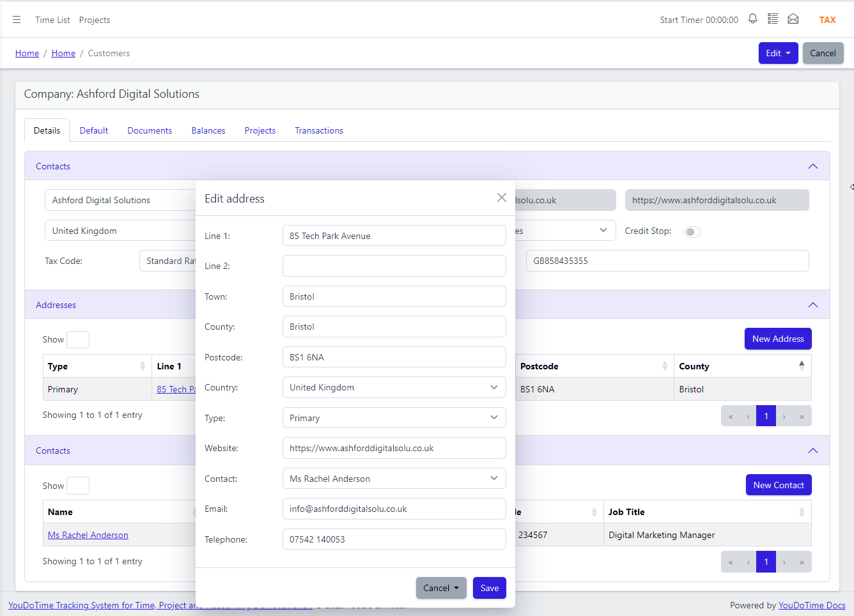This screenshot has height=616, width=854.
Task: Click the Website field in dialog
Action: point(394,448)
